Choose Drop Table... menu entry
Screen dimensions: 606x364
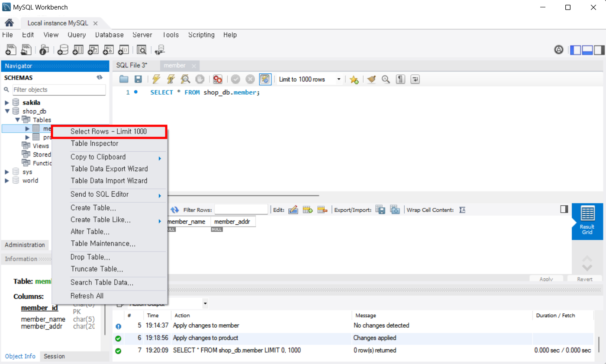pyautogui.click(x=109, y=257)
